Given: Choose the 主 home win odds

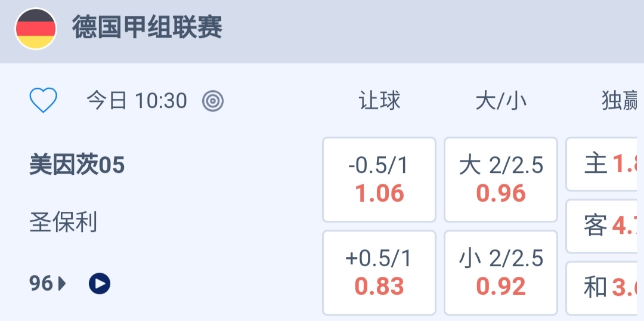Looking at the screenshot, I should [605, 164].
